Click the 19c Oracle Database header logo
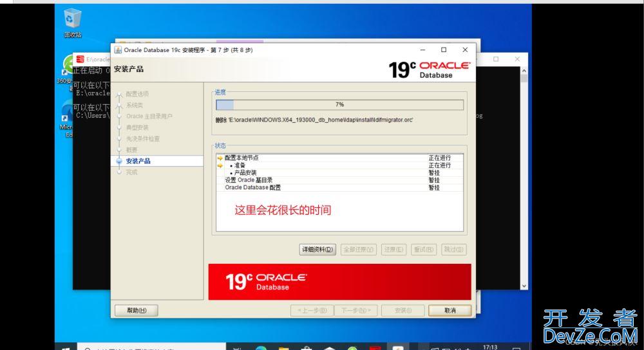The height and width of the screenshot is (350, 644). click(429, 69)
